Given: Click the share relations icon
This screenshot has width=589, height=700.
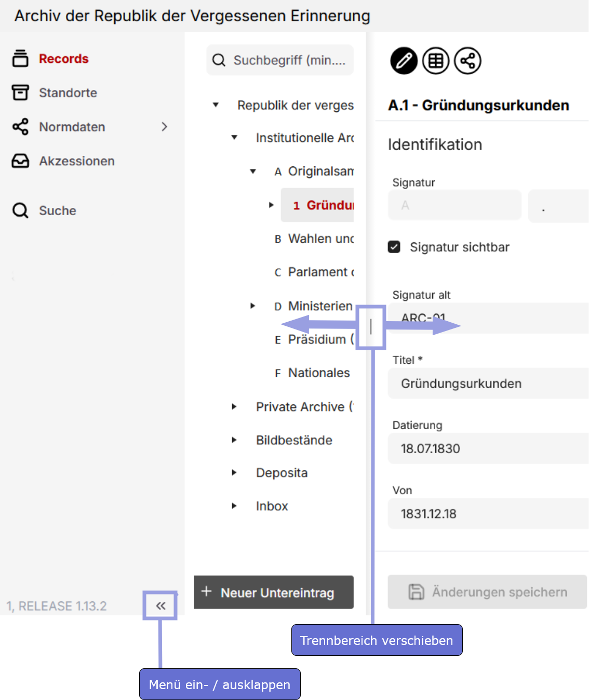Looking at the screenshot, I should point(467,61).
